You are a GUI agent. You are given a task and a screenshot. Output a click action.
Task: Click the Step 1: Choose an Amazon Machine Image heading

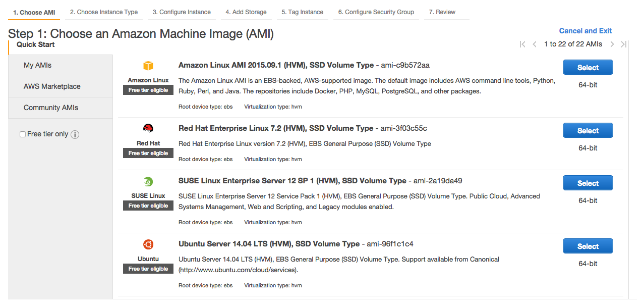141,34
